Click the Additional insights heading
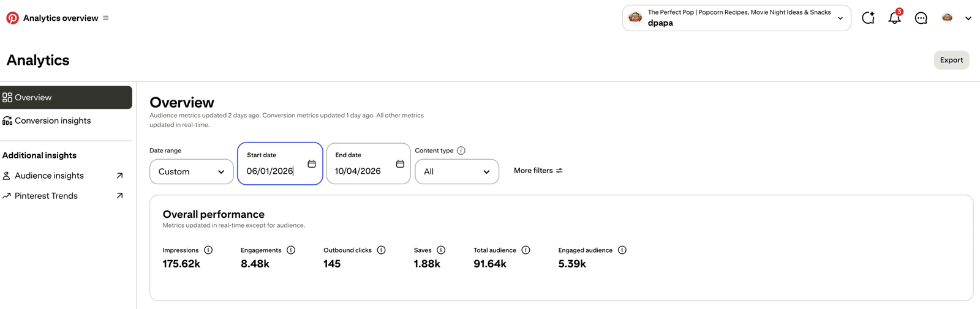This screenshot has width=980, height=309. click(x=39, y=155)
